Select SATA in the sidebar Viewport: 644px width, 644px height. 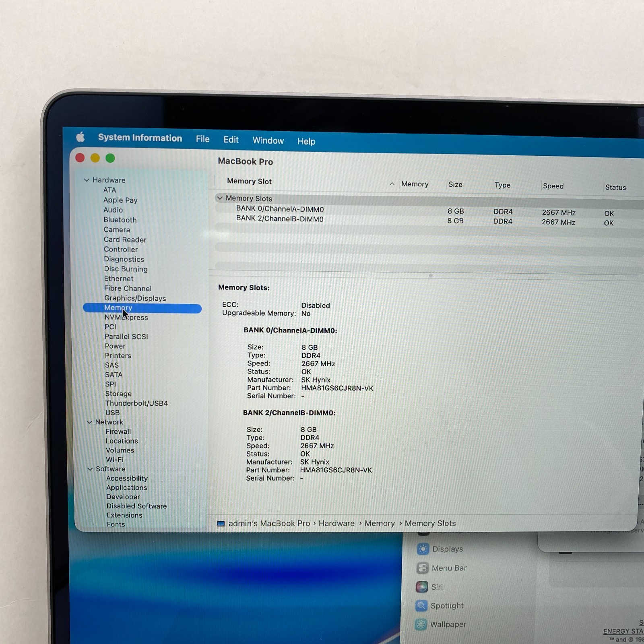[114, 375]
